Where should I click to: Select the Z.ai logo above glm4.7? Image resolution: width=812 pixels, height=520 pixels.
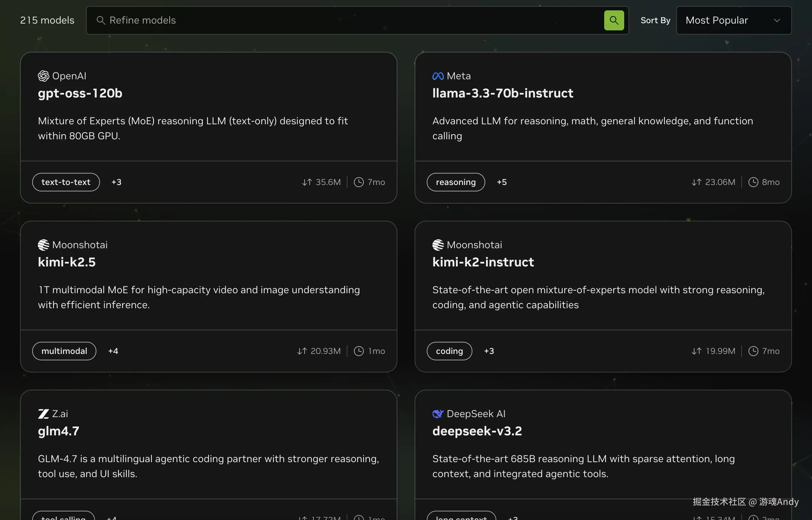pos(43,413)
